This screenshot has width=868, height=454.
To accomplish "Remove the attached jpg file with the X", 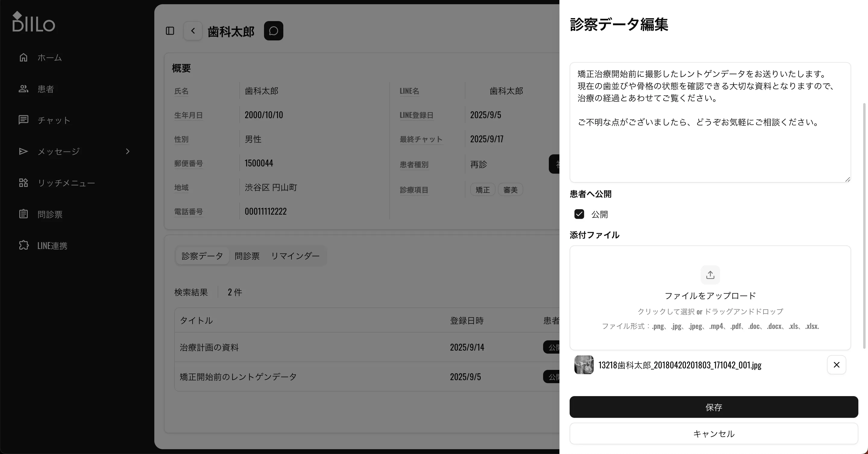I will point(836,365).
